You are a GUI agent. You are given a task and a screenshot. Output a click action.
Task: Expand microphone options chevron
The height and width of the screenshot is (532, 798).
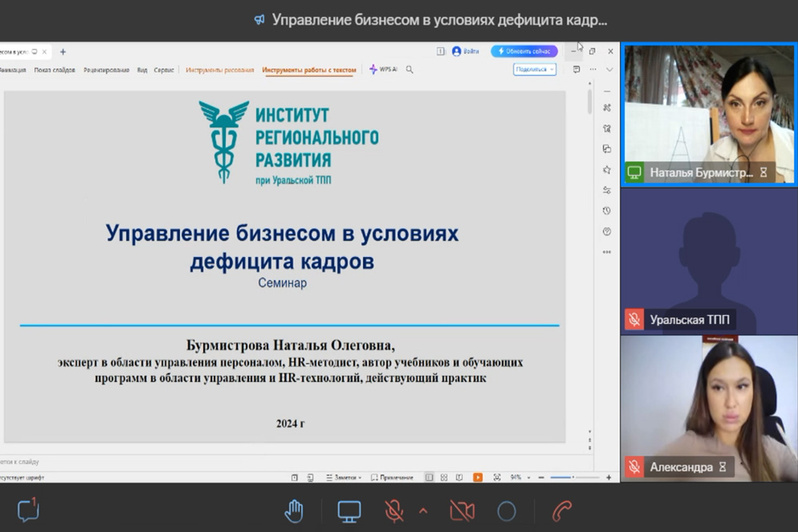pyautogui.click(x=423, y=510)
